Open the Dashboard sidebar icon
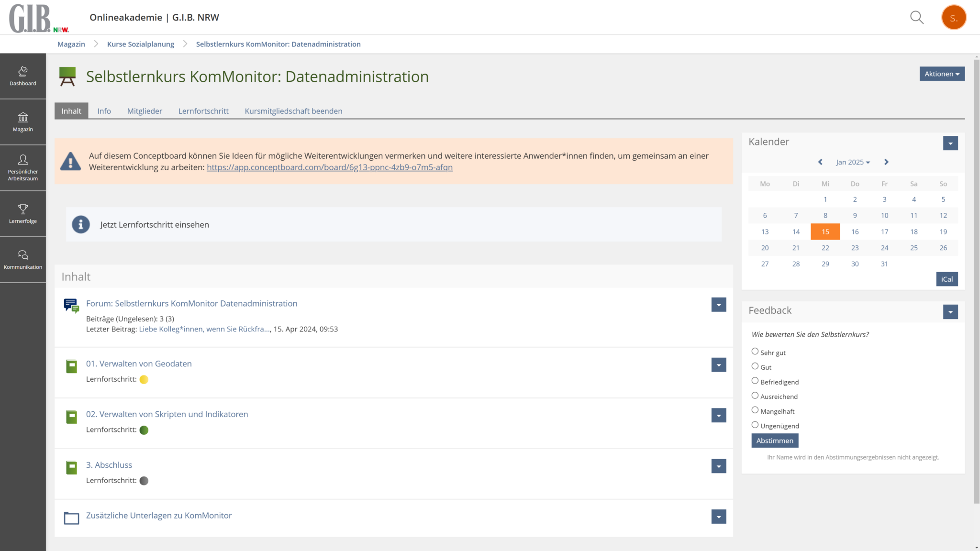 tap(23, 76)
